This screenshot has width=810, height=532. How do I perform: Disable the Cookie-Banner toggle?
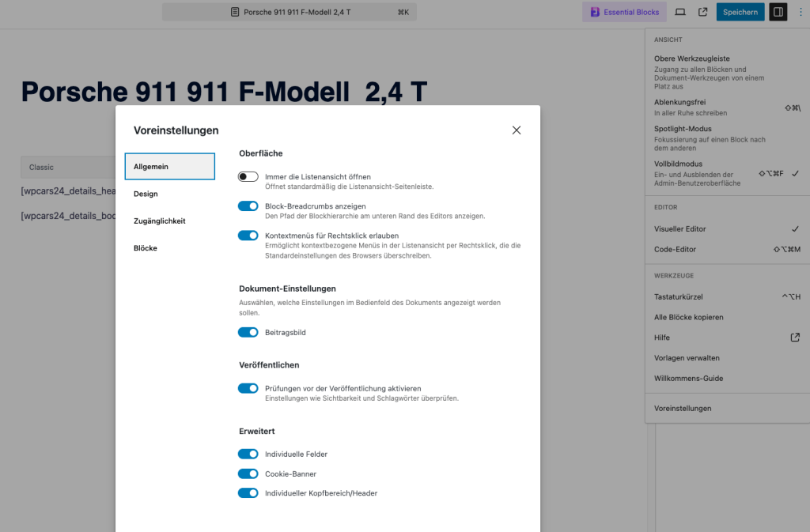(248, 474)
